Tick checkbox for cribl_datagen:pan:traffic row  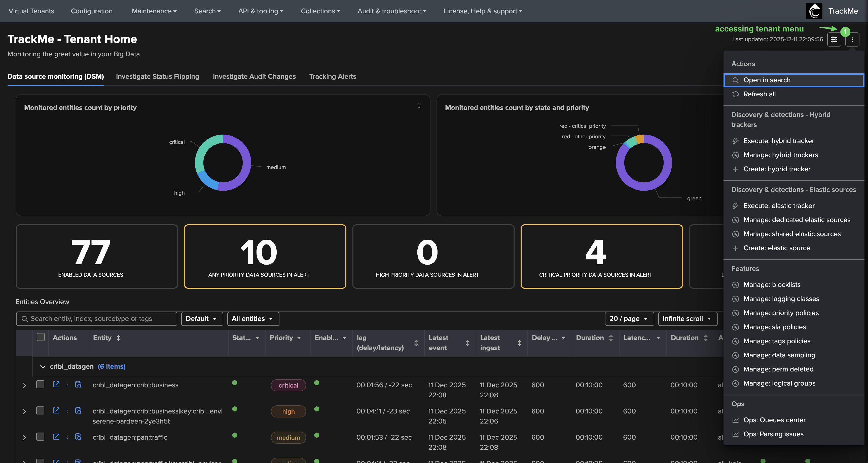(x=41, y=437)
